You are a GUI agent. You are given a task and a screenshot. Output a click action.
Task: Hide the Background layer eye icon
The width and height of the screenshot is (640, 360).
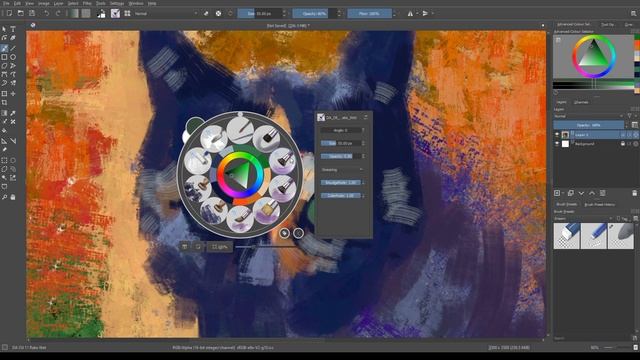click(557, 144)
